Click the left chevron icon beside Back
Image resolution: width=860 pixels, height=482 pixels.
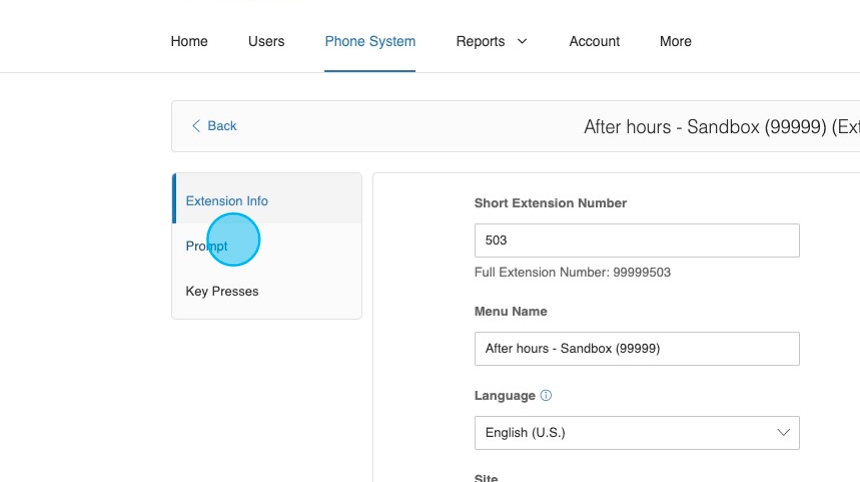tap(196, 126)
